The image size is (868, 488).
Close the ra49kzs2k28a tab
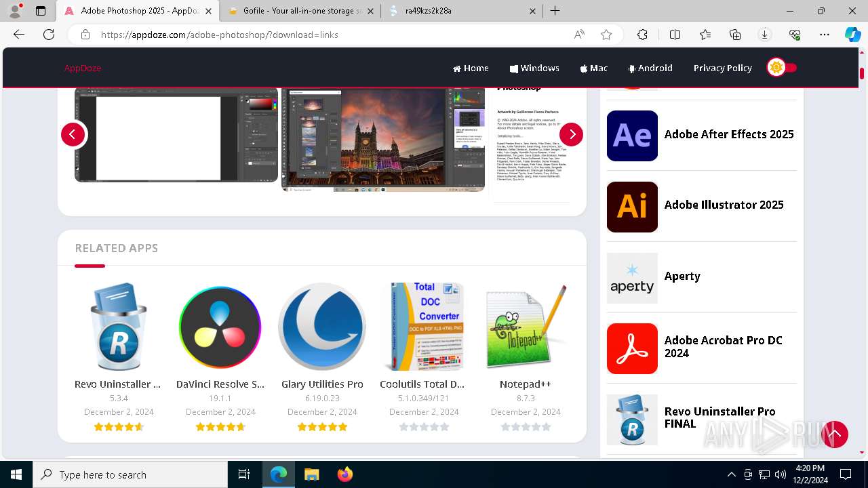pos(532,11)
